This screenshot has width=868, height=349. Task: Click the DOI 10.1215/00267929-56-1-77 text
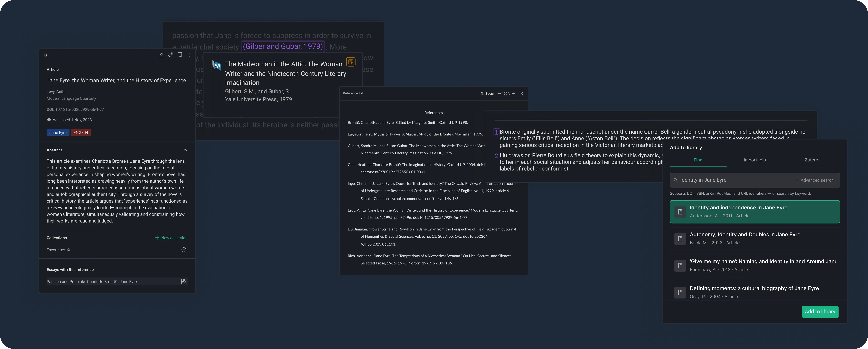75,110
